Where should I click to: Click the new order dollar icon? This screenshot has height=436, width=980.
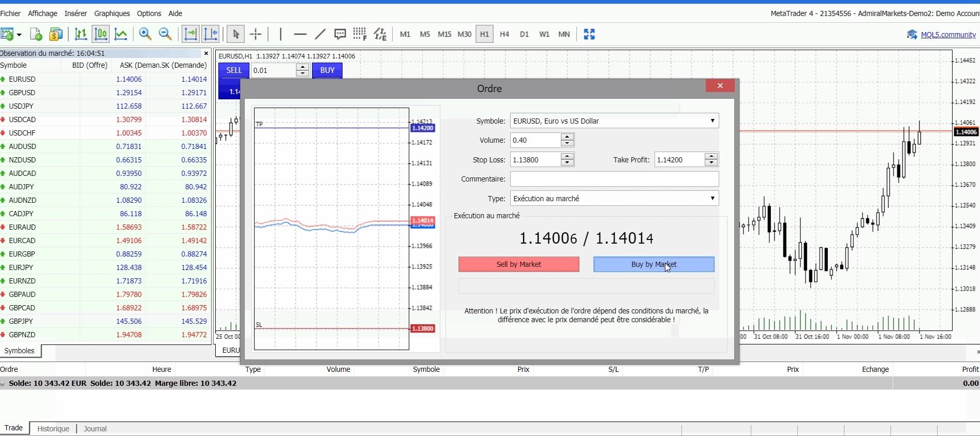(56, 35)
